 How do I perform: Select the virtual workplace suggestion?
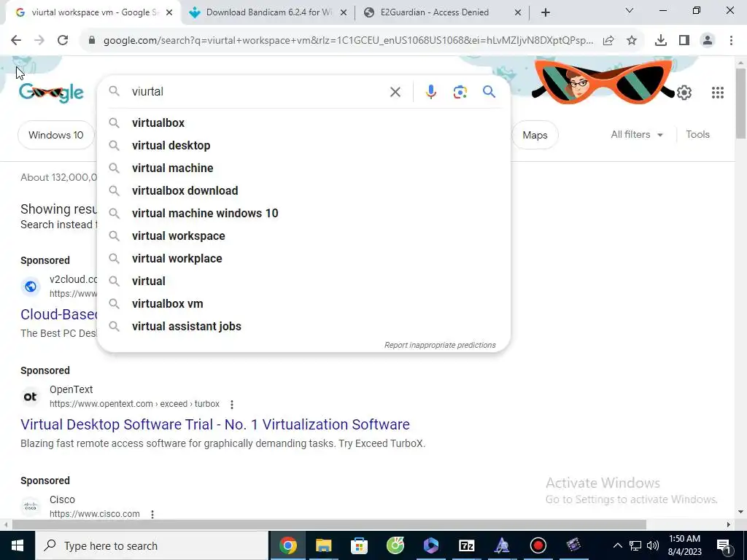point(303,259)
